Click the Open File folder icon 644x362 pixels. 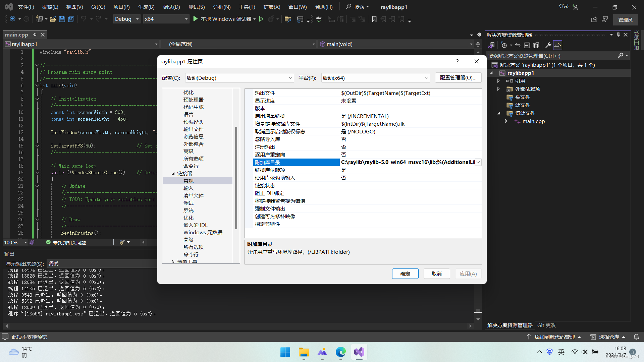click(53, 19)
